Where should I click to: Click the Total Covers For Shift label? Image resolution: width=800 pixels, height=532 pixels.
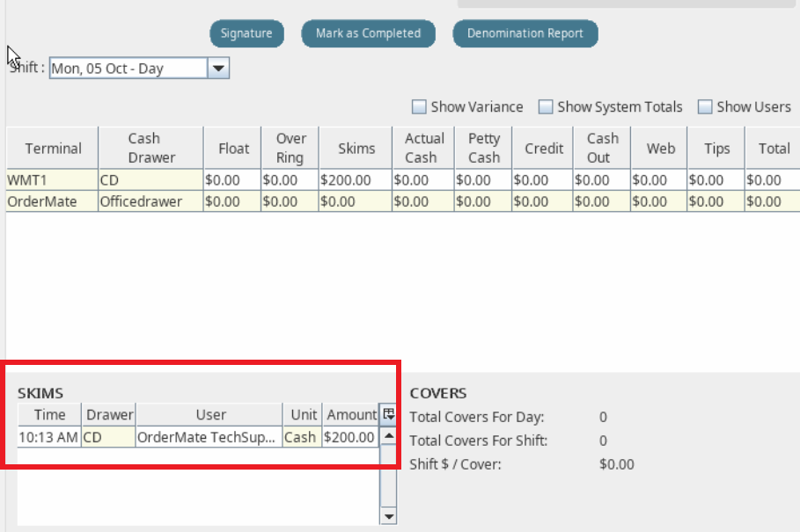pyautogui.click(x=478, y=441)
